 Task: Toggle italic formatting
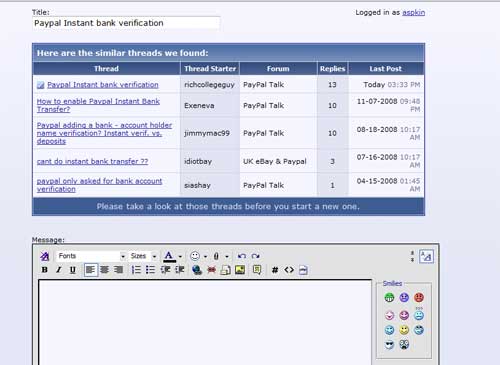click(x=59, y=270)
